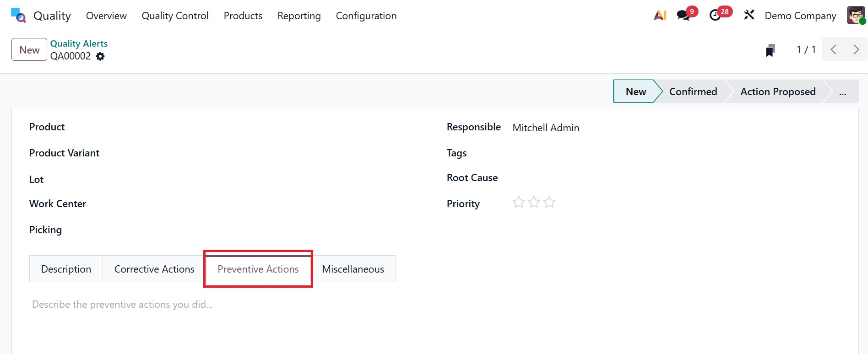This screenshot has width=868, height=354.
Task: Expand the Configuration menu
Action: [366, 16]
